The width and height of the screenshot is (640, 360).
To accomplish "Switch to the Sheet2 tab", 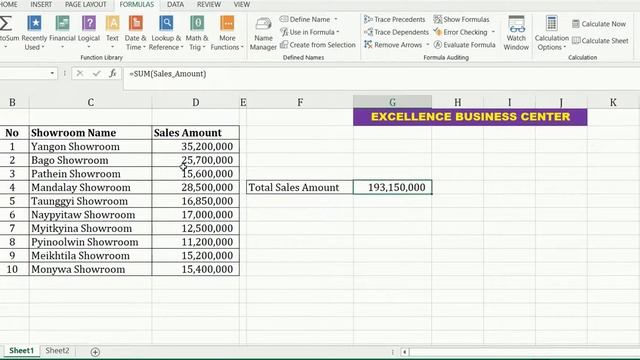I will 57,351.
